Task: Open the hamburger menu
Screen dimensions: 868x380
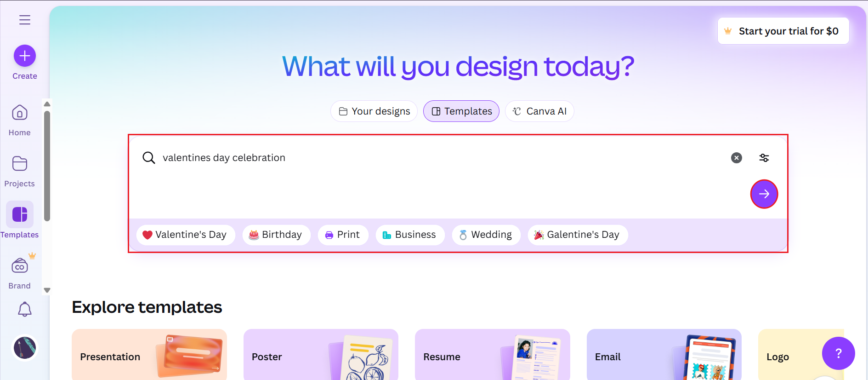Action: [24, 20]
